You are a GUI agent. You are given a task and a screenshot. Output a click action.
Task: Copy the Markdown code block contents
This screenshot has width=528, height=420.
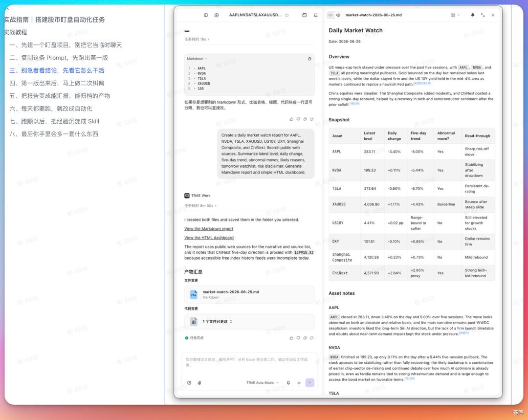point(309,59)
